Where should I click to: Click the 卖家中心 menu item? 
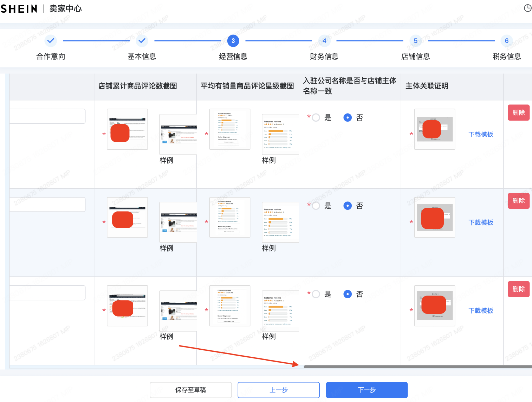coord(66,8)
